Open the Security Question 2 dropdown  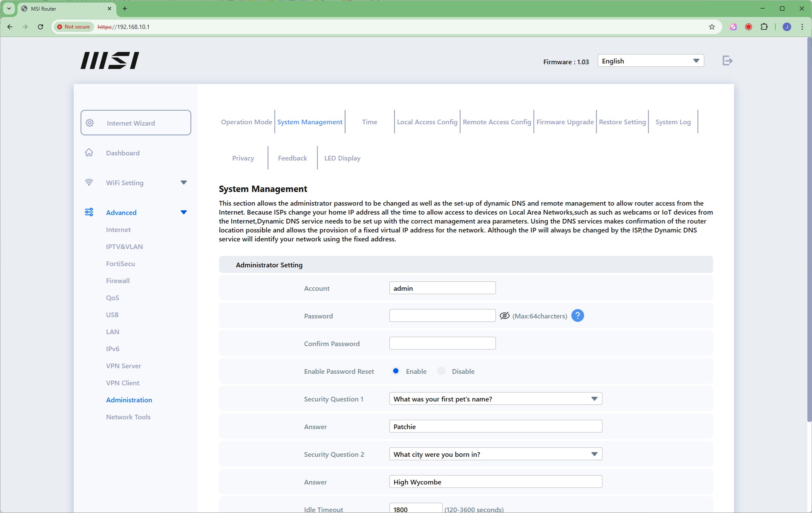coord(495,454)
